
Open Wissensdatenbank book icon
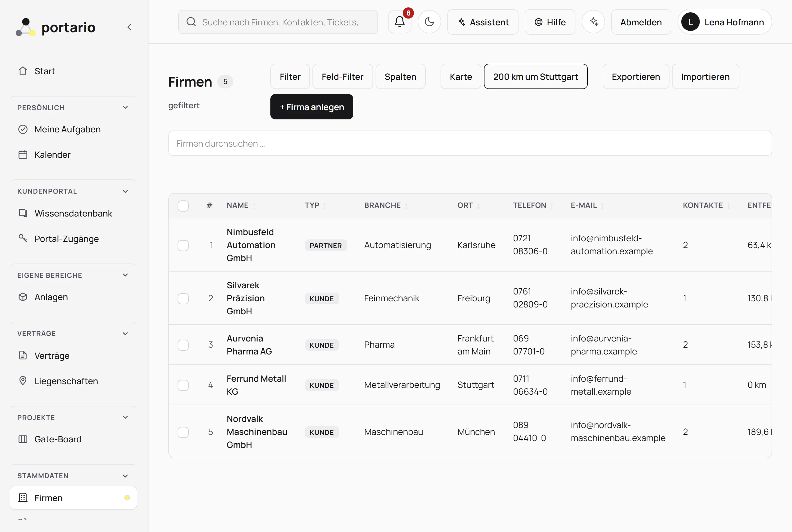pyautogui.click(x=23, y=213)
